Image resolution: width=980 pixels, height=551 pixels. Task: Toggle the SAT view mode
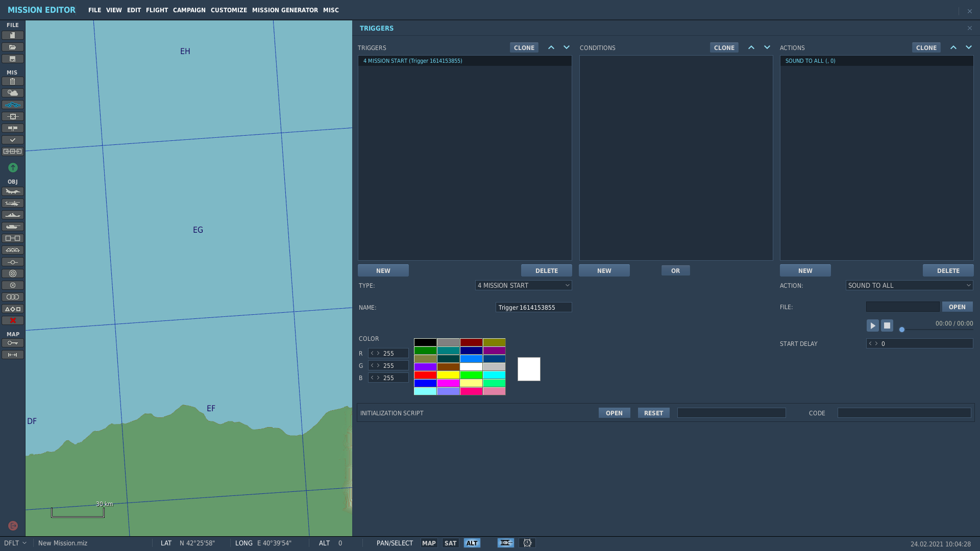[x=450, y=543]
